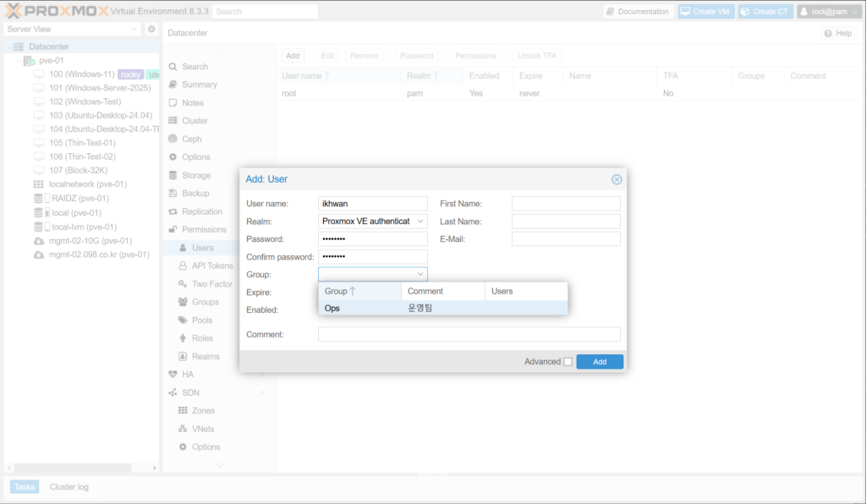This screenshot has width=866, height=504.
Task: Click the Create VM button
Action: point(705,12)
